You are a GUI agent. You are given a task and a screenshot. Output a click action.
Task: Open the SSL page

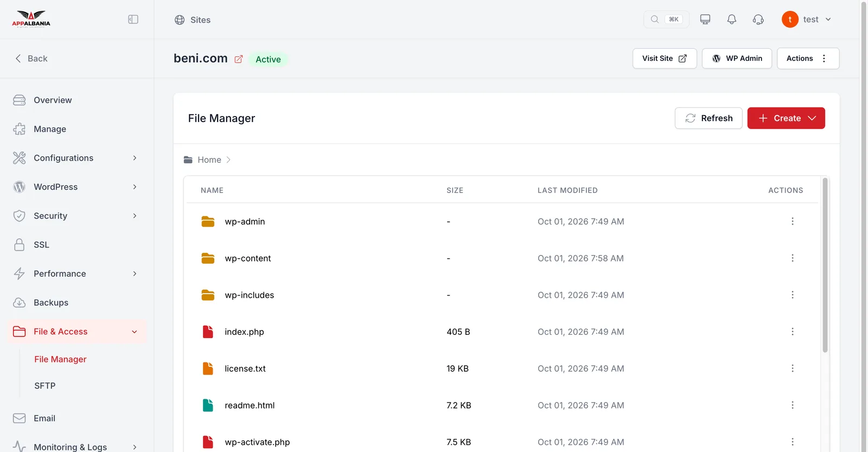pyautogui.click(x=77, y=245)
